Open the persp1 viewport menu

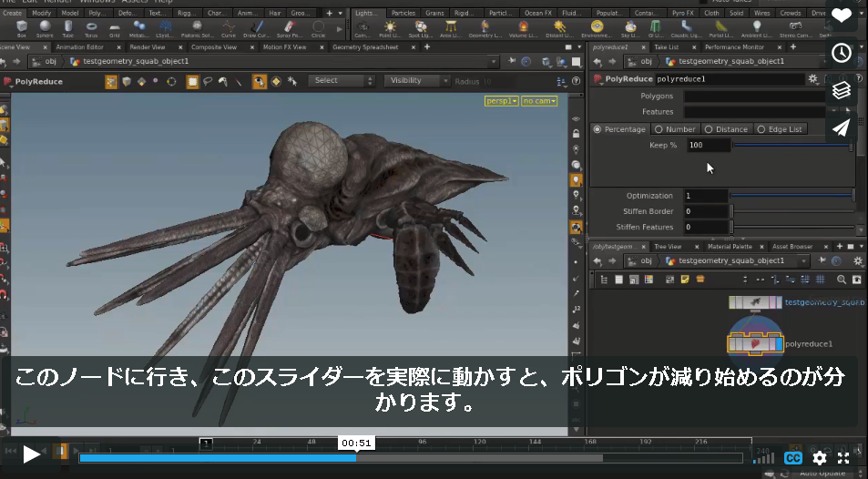click(502, 101)
